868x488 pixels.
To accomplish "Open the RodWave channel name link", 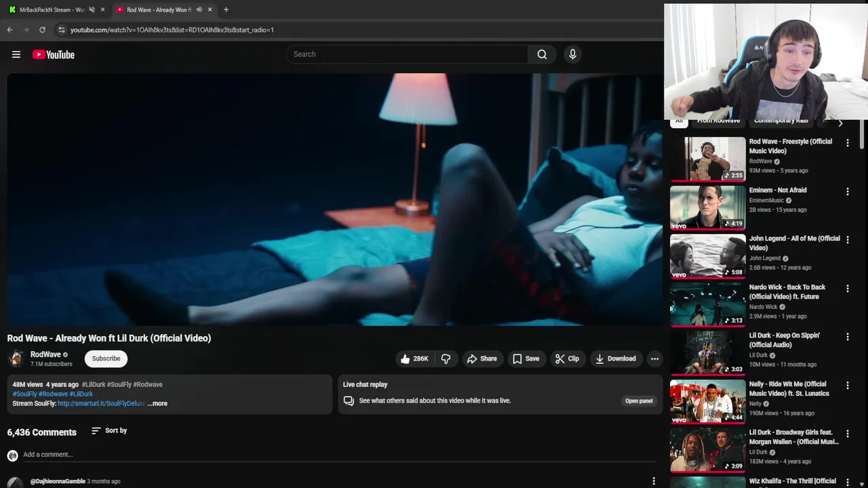I will (45, 354).
